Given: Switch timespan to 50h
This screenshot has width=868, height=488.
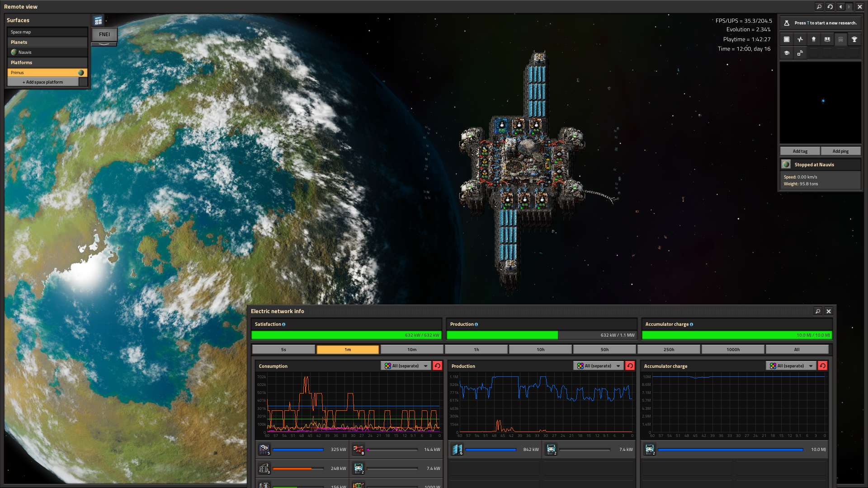Looking at the screenshot, I should (x=604, y=350).
